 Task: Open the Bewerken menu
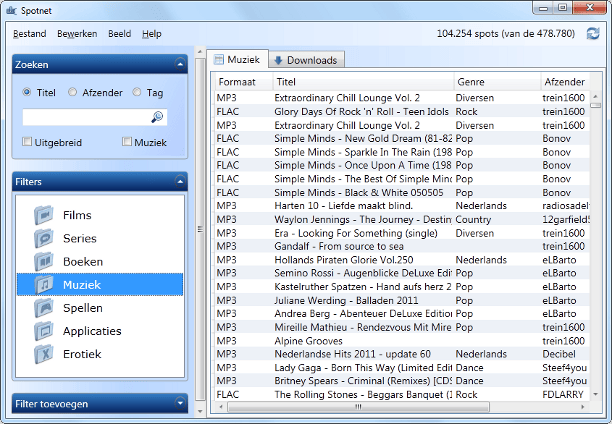(x=77, y=34)
